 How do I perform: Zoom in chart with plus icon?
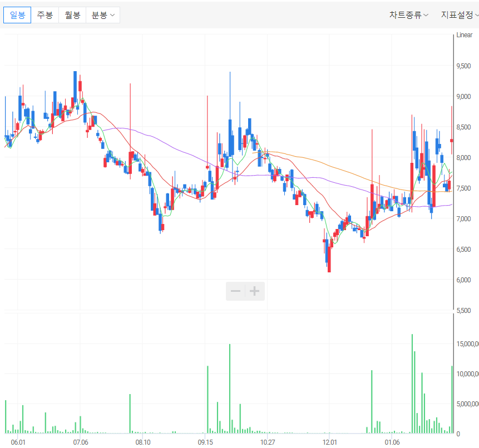254,291
